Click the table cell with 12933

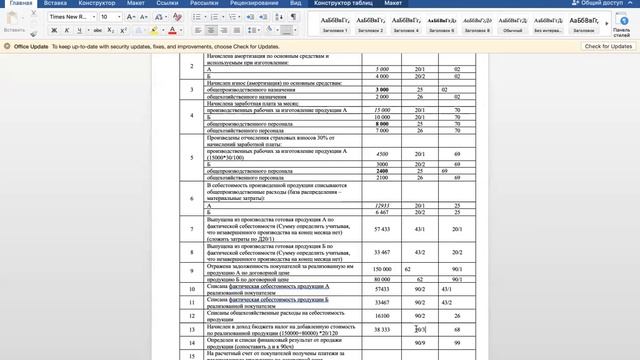click(x=382, y=206)
